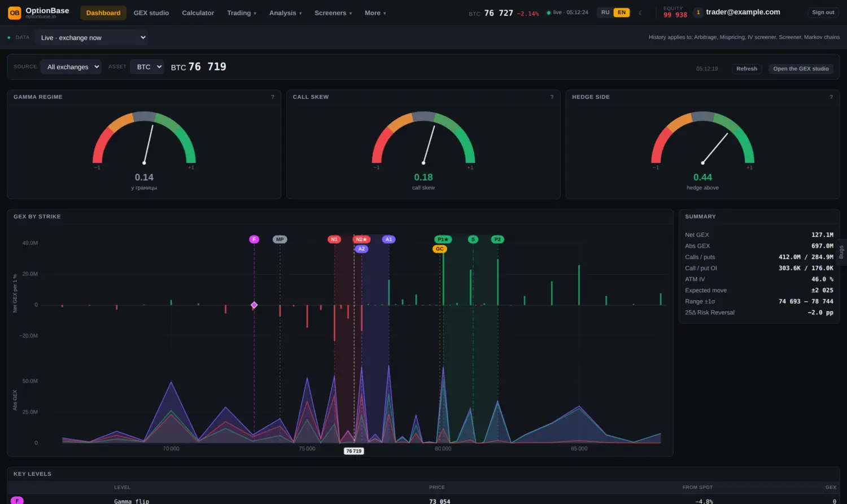This screenshot has height=504, width=847.
Task: Select the green P2 level marker
Action: [497, 239]
